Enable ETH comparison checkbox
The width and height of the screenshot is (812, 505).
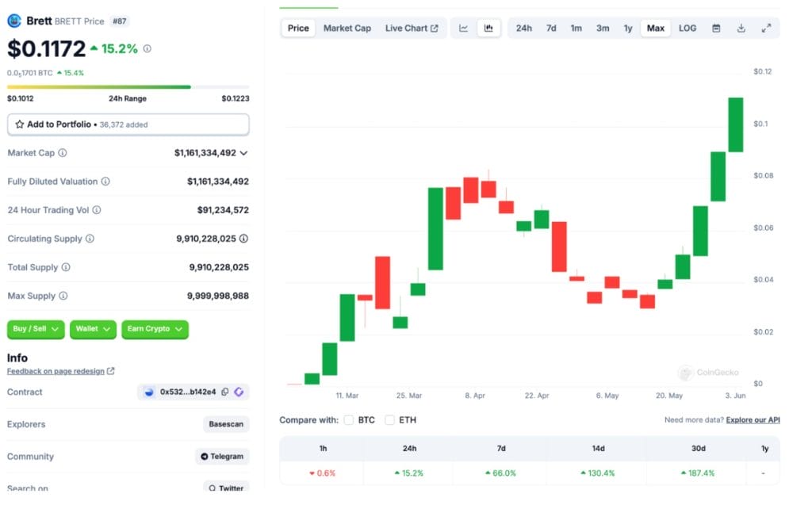pyautogui.click(x=389, y=420)
